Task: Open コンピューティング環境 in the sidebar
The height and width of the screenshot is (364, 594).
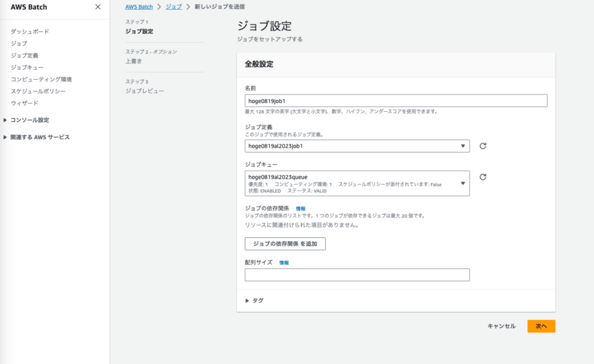Action: coord(41,80)
